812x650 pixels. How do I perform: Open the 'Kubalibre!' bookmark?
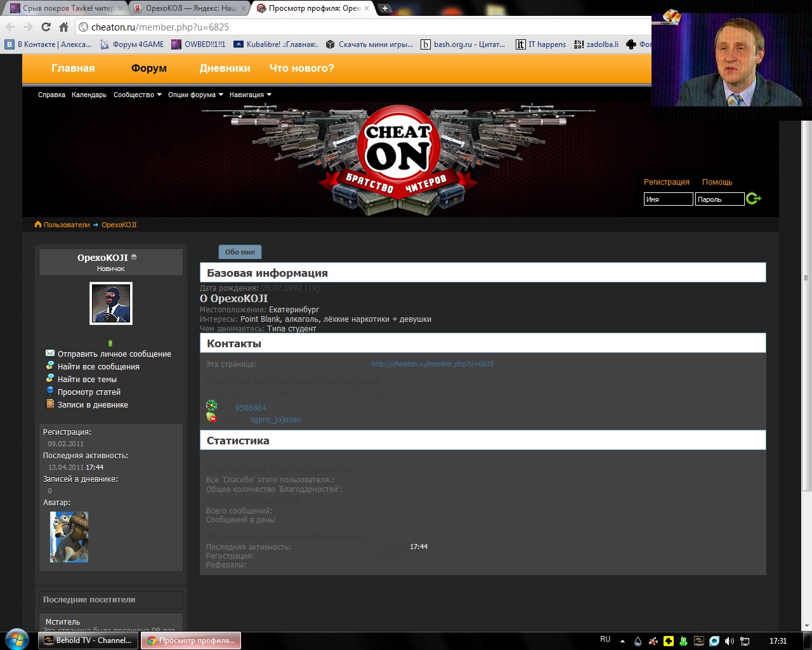[276, 44]
